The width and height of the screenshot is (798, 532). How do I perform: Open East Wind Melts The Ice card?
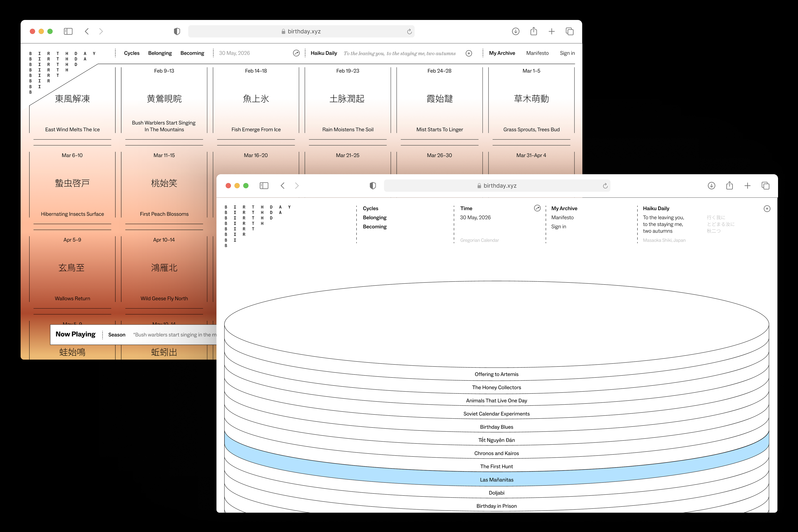pyautogui.click(x=72, y=100)
